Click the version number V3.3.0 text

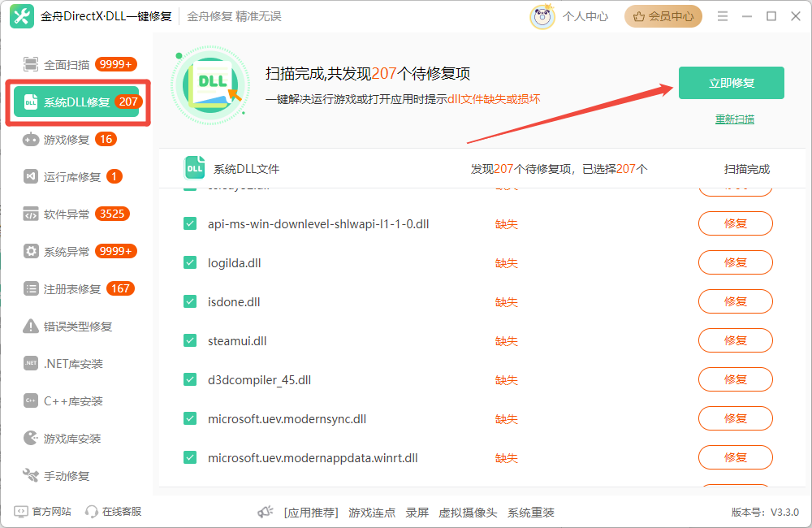pos(784,512)
